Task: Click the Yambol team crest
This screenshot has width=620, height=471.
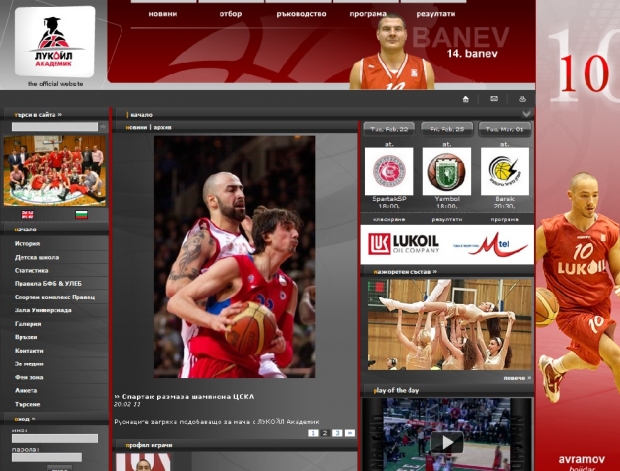Action: [x=447, y=172]
